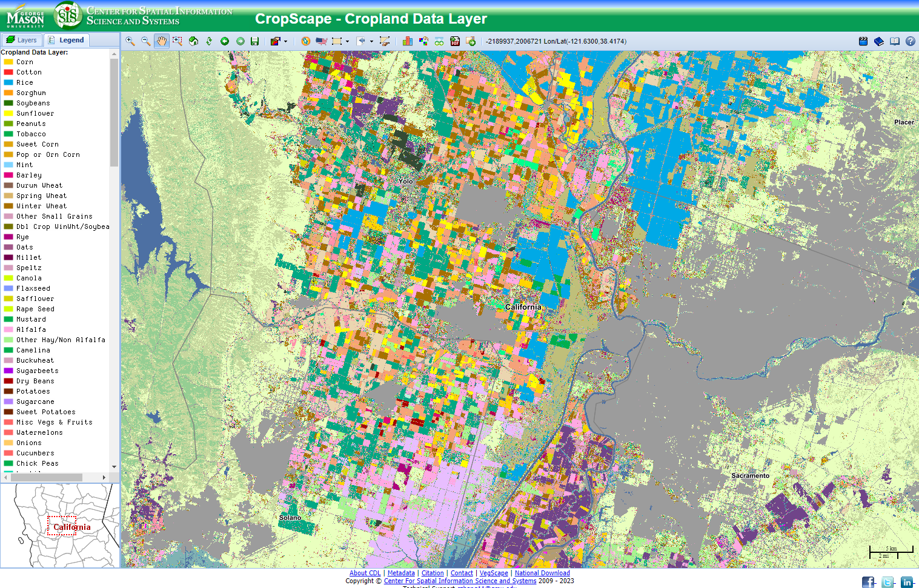Select the Zoom In magnifier tool
This screenshot has height=588, width=919.
[x=130, y=41]
